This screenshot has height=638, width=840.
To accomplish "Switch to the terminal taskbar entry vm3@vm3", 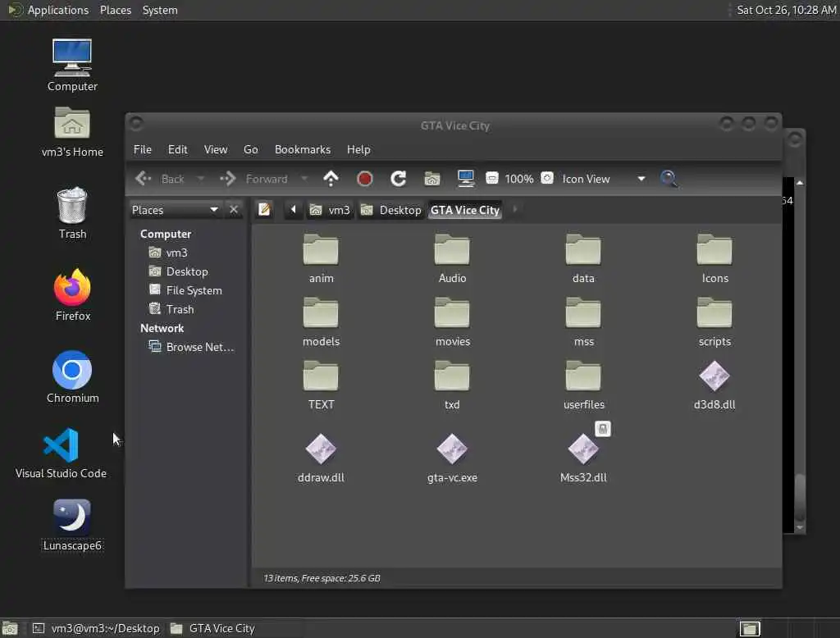I will coord(97,628).
